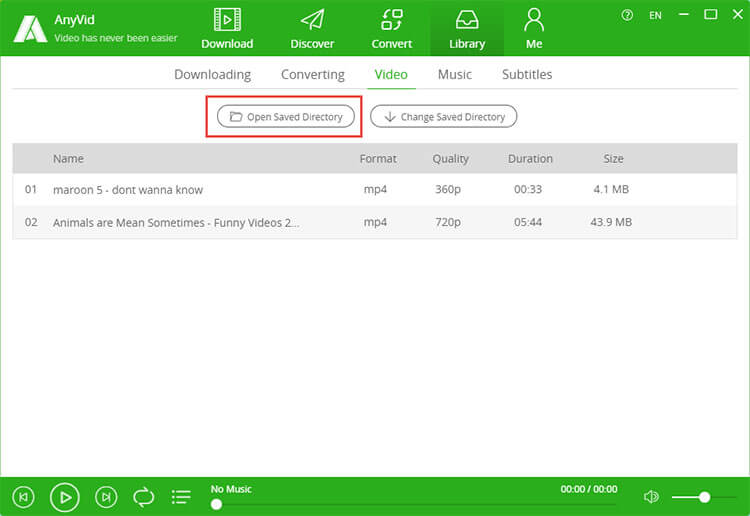Image resolution: width=750 pixels, height=516 pixels.
Task: Click the 05:44 duration value
Action: (528, 222)
